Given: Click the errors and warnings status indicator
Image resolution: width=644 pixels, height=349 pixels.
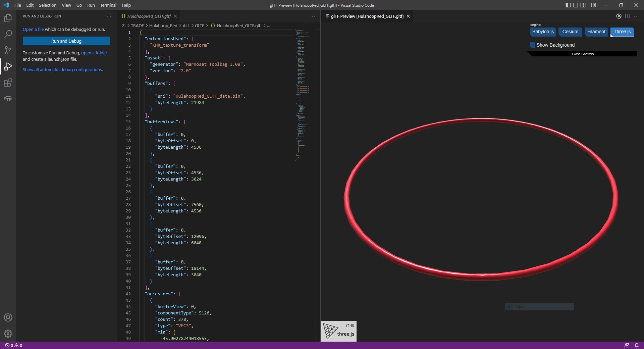Looking at the screenshot, I should coord(14,345).
